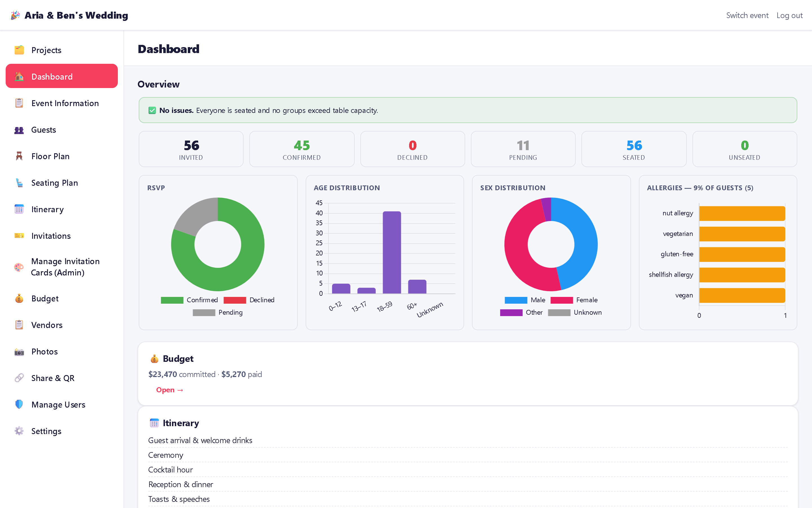Click the 0 Unseated stat card

click(745, 149)
